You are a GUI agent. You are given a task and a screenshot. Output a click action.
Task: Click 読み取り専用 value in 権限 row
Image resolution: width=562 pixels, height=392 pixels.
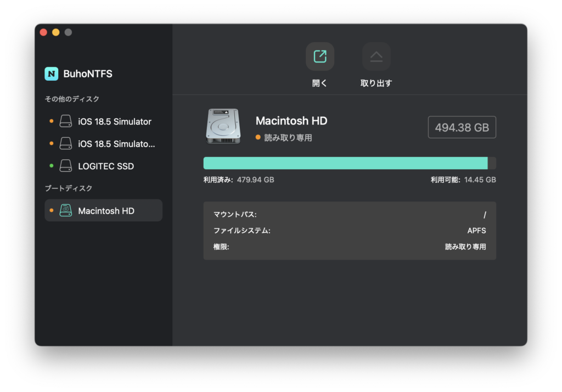coord(465,247)
